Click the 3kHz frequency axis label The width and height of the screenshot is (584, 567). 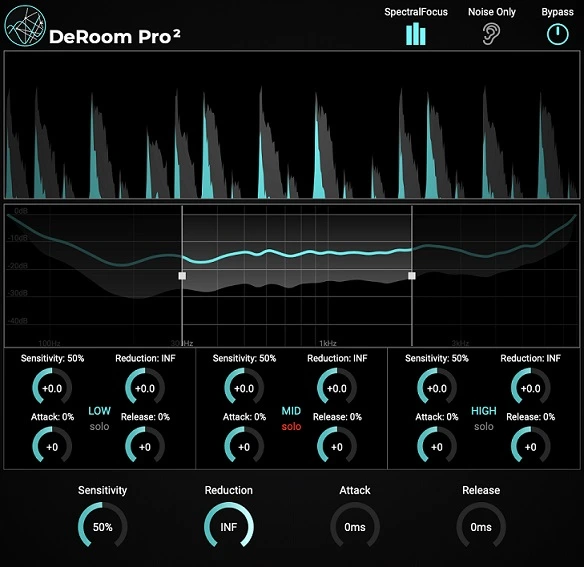[460, 343]
